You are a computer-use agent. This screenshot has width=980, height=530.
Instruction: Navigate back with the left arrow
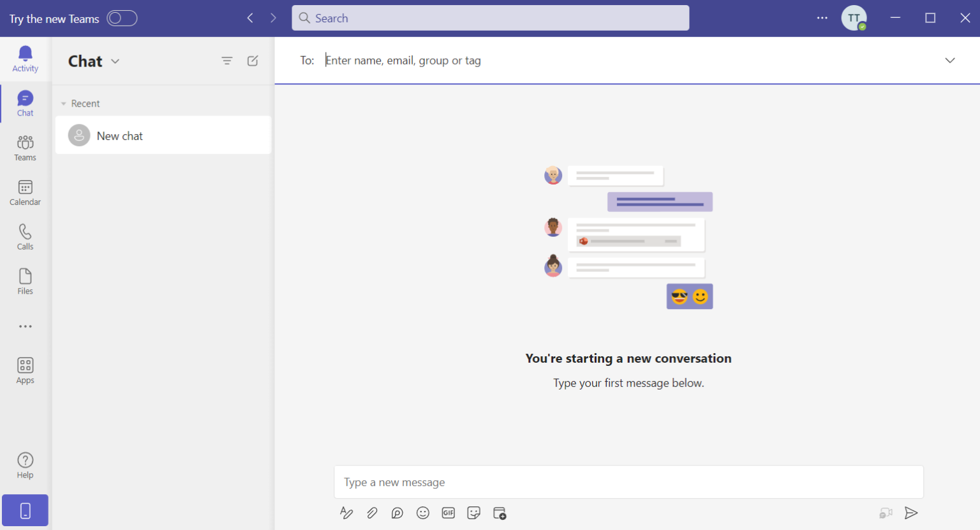click(x=250, y=18)
